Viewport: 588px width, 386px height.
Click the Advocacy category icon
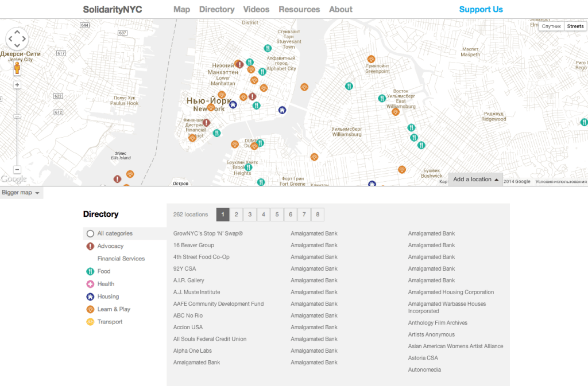[90, 246]
